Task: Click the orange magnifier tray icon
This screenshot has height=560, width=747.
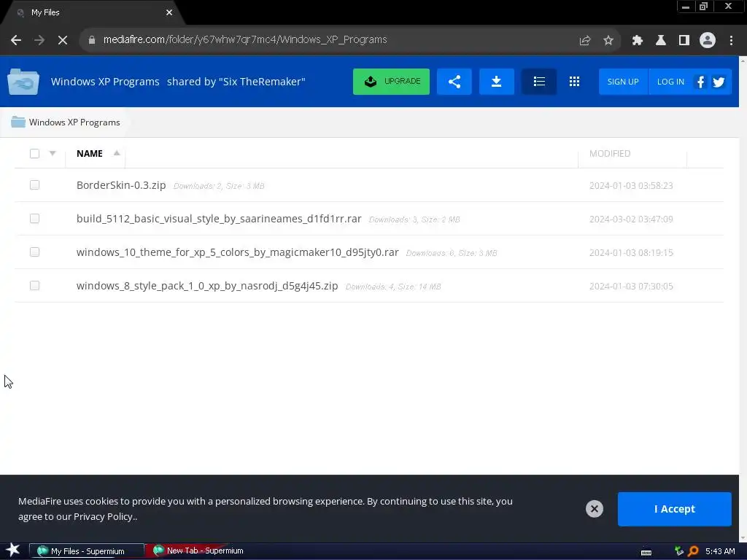Action: [693, 551]
